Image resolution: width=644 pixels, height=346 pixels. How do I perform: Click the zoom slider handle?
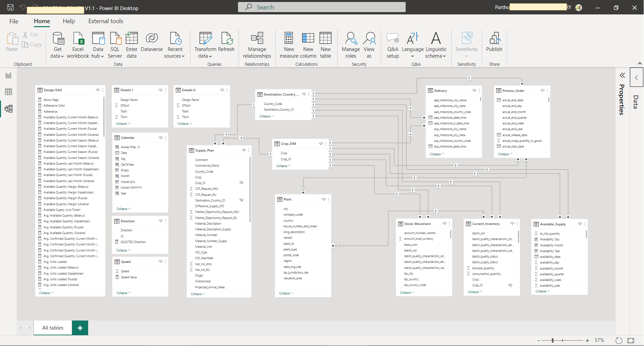(x=552, y=340)
